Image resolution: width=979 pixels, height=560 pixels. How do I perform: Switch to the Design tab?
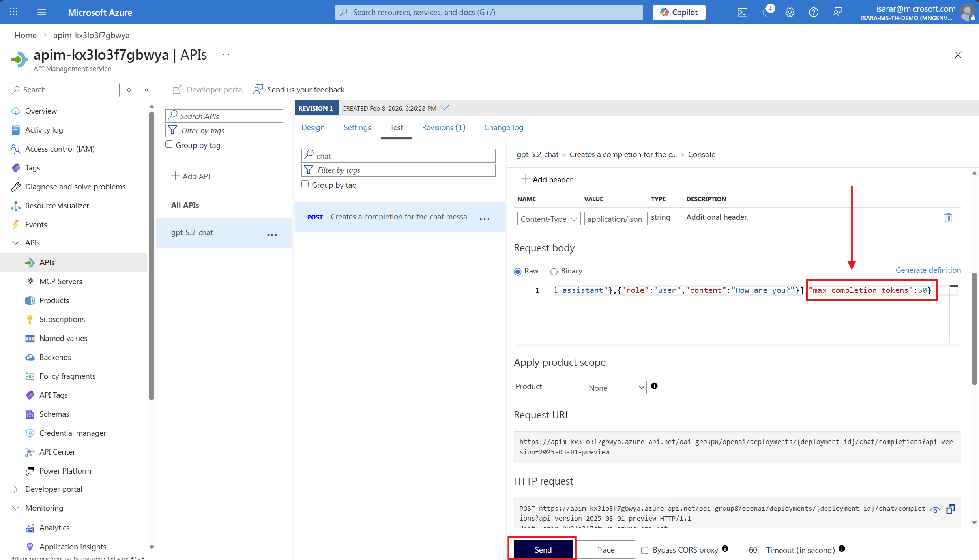(x=313, y=127)
